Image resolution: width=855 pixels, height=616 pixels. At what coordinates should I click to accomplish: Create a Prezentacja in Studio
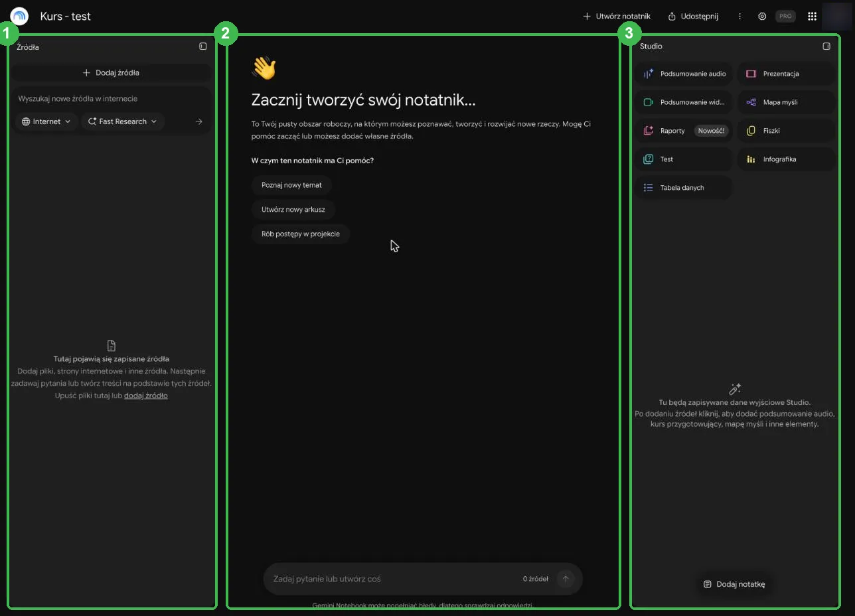point(787,74)
